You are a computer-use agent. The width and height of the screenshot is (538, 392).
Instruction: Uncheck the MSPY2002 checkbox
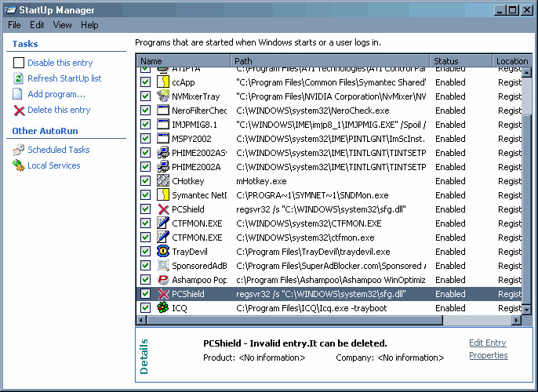click(x=146, y=139)
